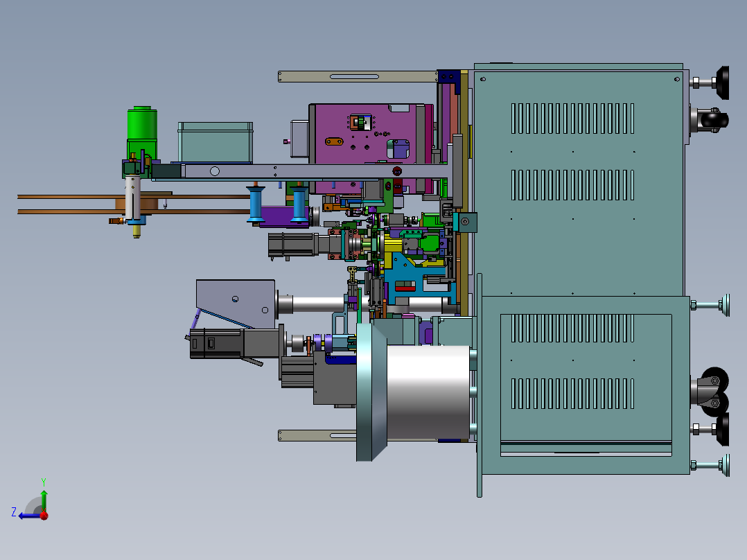Viewport: 747px width, 560px height.
Task: Select the upper beige slotted bar
Action: point(358,76)
